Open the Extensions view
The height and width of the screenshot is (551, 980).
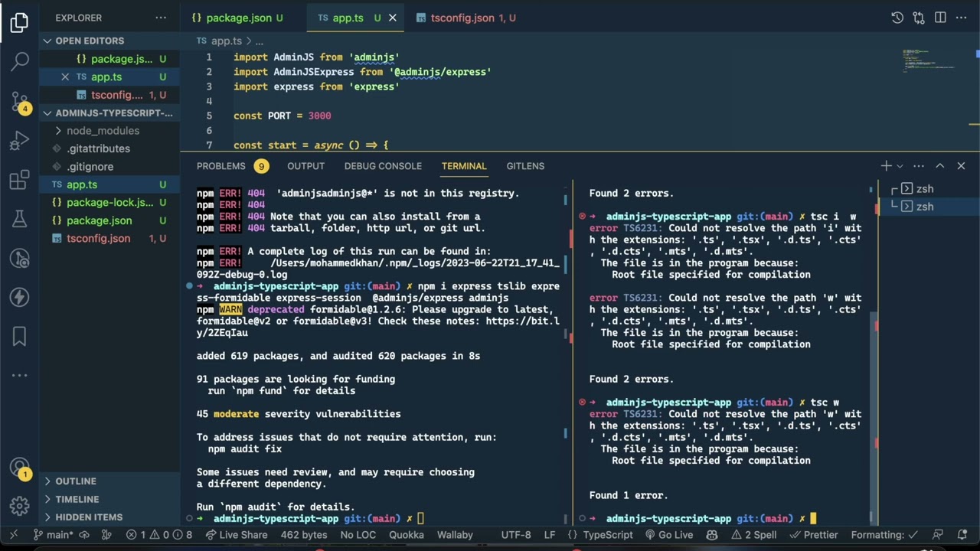click(x=20, y=181)
